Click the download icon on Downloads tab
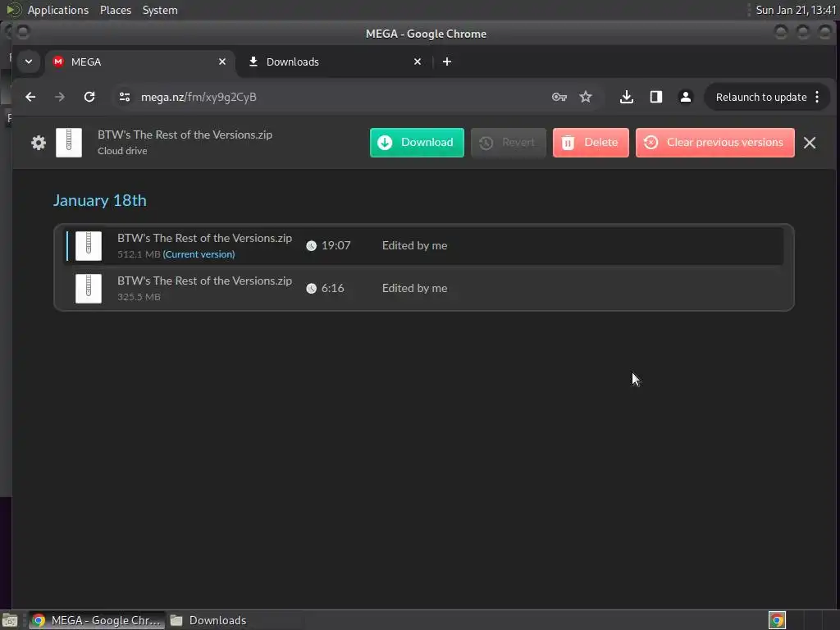 253,62
